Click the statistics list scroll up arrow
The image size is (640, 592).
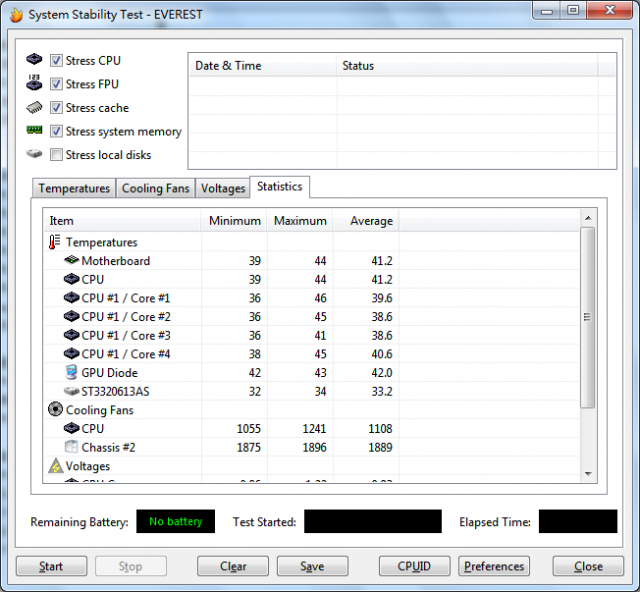(x=588, y=218)
